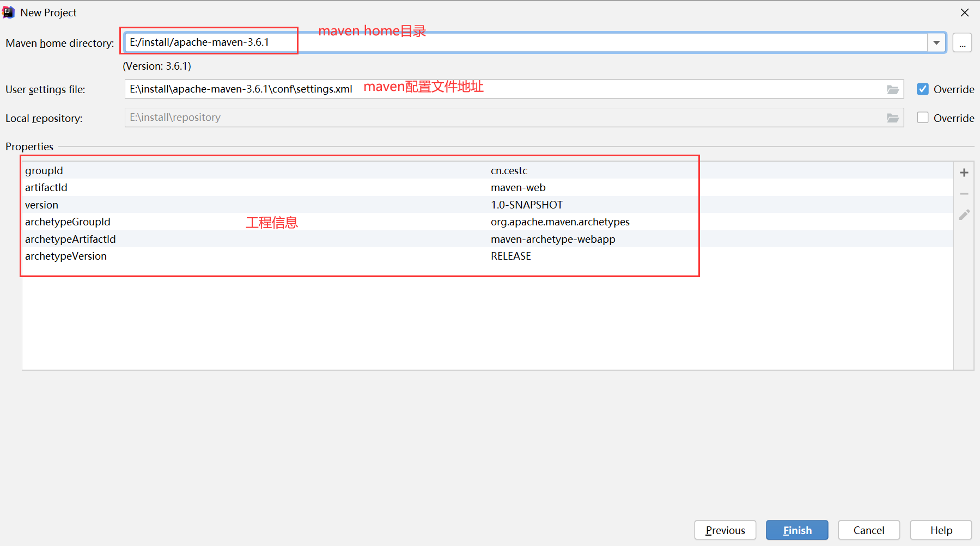This screenshot has width=980, height=546.
Task: Click the RELEASE value cell
Action: point(510,256)
